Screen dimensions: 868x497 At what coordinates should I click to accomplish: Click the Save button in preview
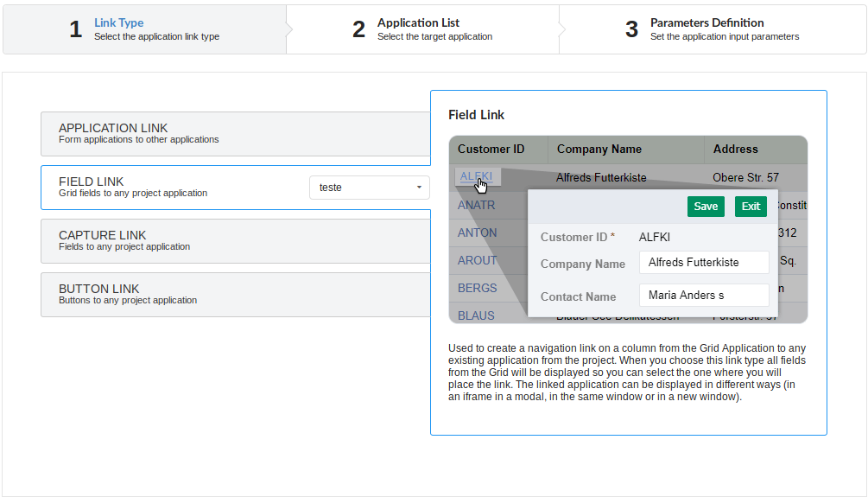tap(706, 207)
